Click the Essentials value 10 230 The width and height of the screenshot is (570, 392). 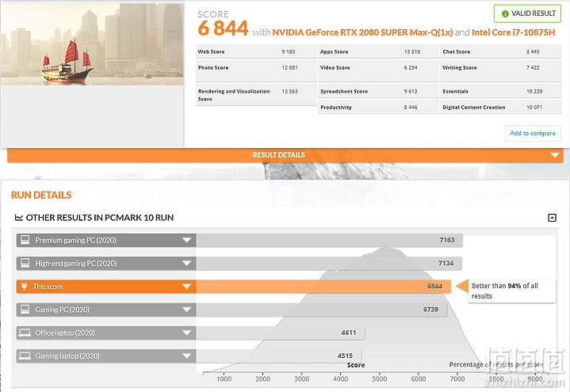tap(534, 92)
